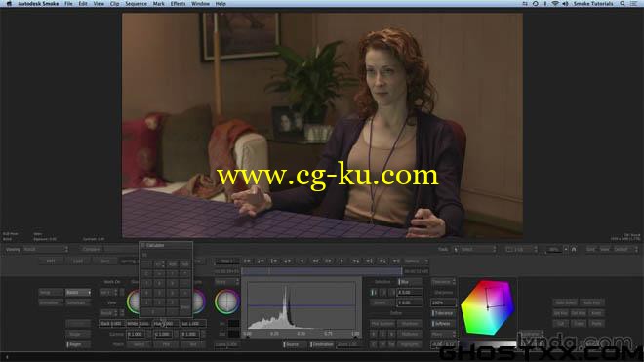Expand the playback Options dropdown
The width and height of the screenshot is (644, 362).
pos(416,261)
